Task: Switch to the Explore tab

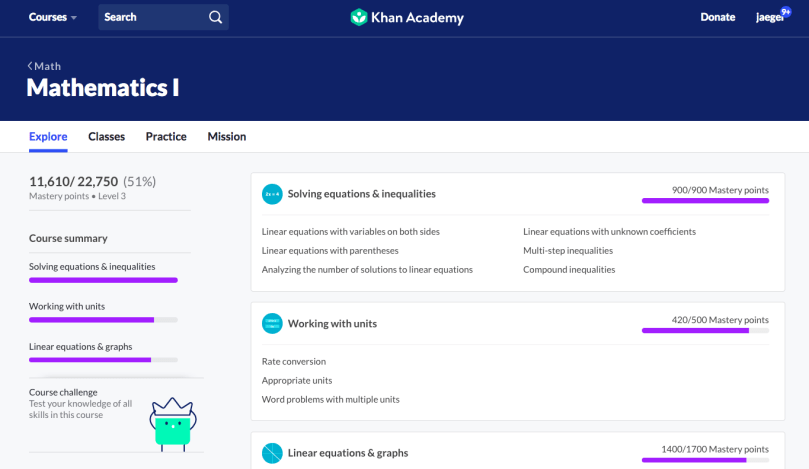Action: click(48, 137)
